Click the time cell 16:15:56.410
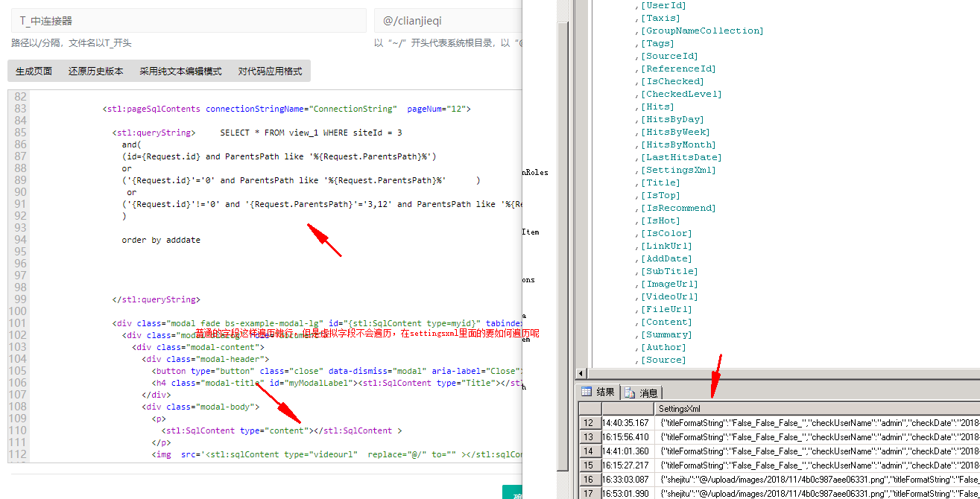The width and height of the screenshot is (980, 499). click(628, 437)
